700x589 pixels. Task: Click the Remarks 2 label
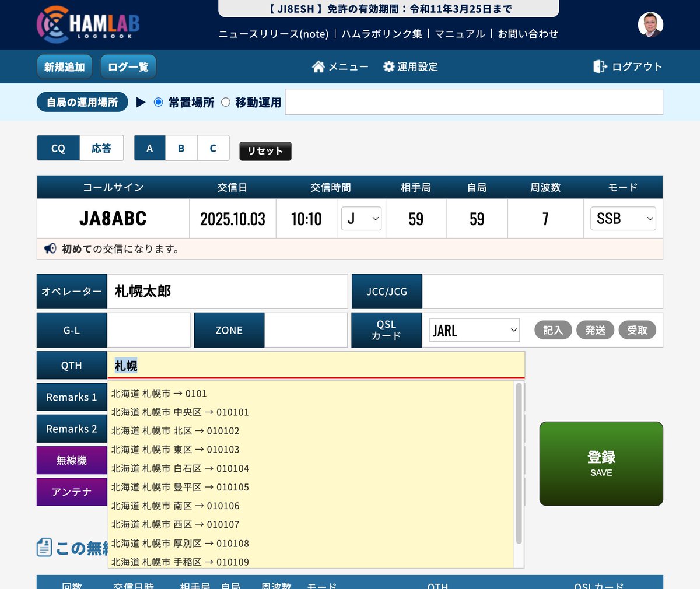pos(72,429)
